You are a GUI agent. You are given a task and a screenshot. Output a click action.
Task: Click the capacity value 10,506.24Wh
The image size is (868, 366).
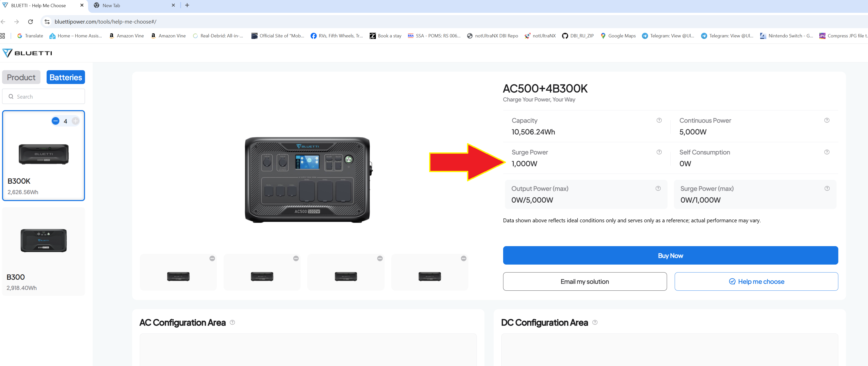click(533, 132)
